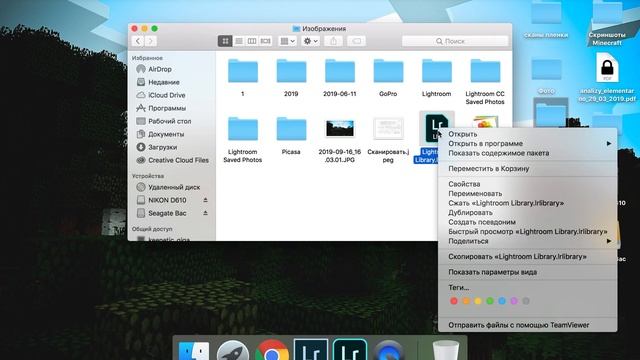The image size is (640, 360).
Task: Go back with the Finder back arrow
Action: point(138,41)
